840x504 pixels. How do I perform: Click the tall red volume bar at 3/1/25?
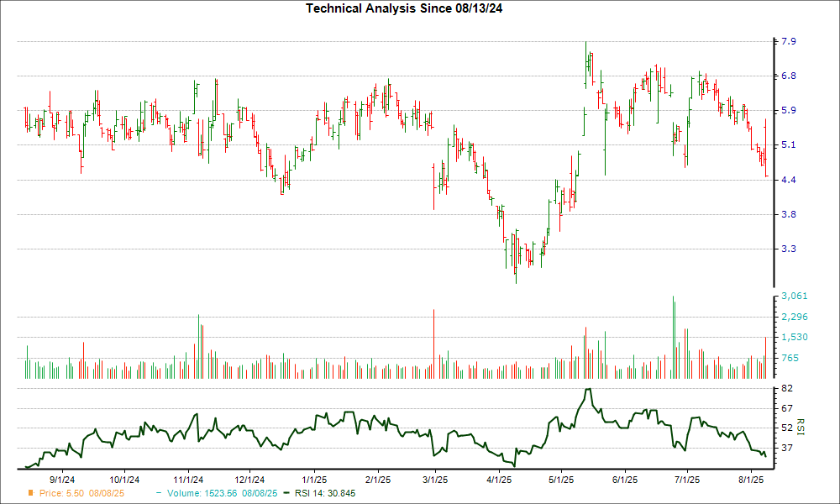point(433,344)
